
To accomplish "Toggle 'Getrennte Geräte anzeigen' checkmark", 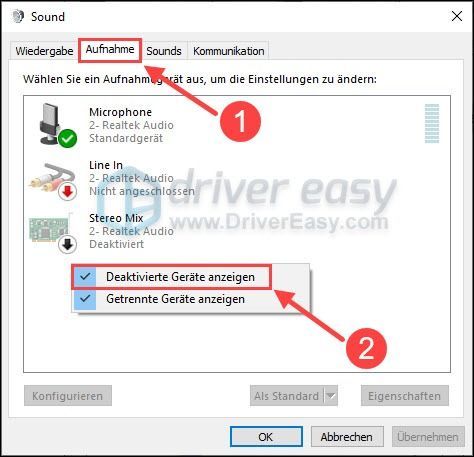I will tap(85, 299).
